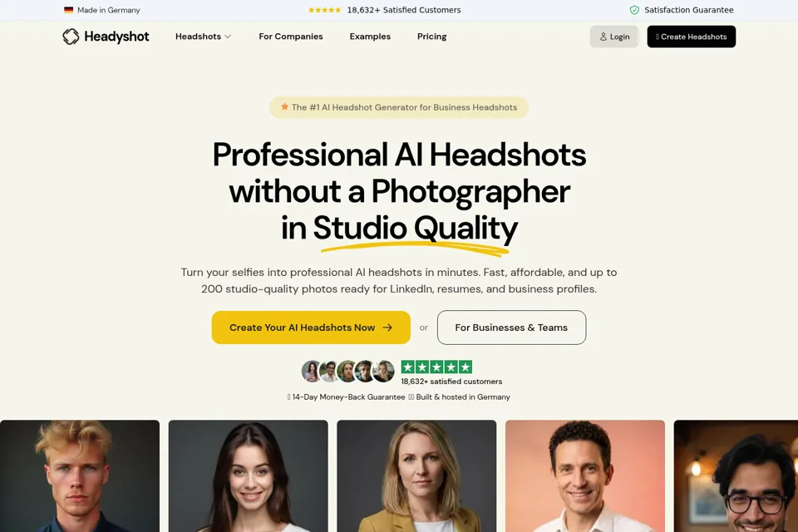Click the in Studio Quality headline text

point(400,228)
